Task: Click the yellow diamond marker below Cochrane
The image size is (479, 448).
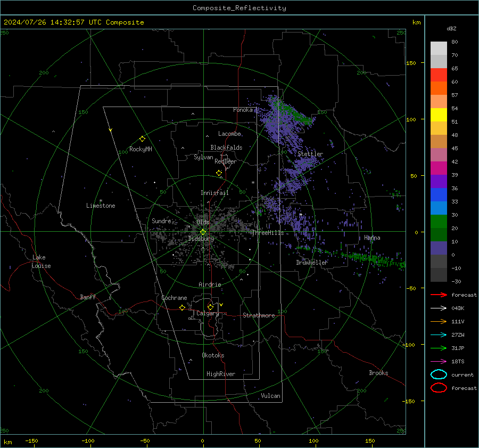Action: (182, 307)
